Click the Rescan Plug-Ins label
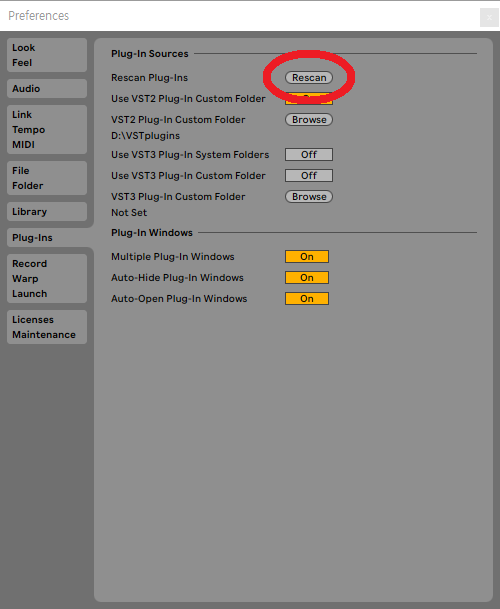500x609 pixels. click(150, 78)
